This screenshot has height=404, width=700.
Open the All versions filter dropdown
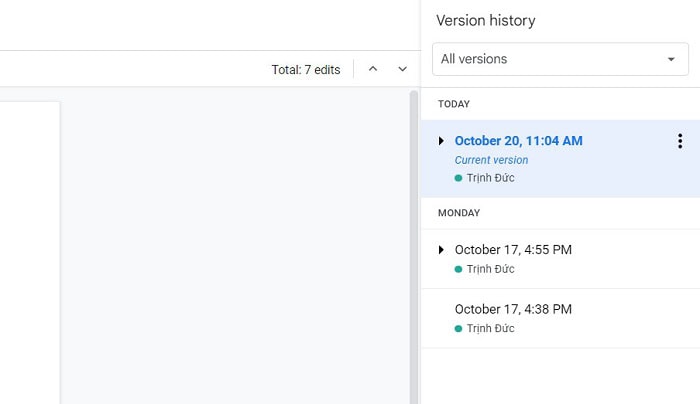tap(559, 59)
